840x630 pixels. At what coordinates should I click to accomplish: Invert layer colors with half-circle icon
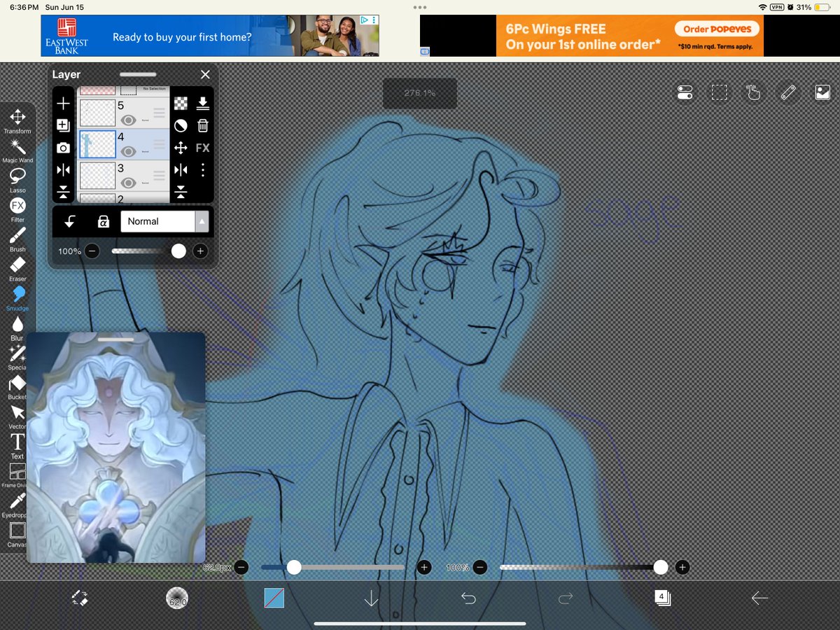point(181,125)
